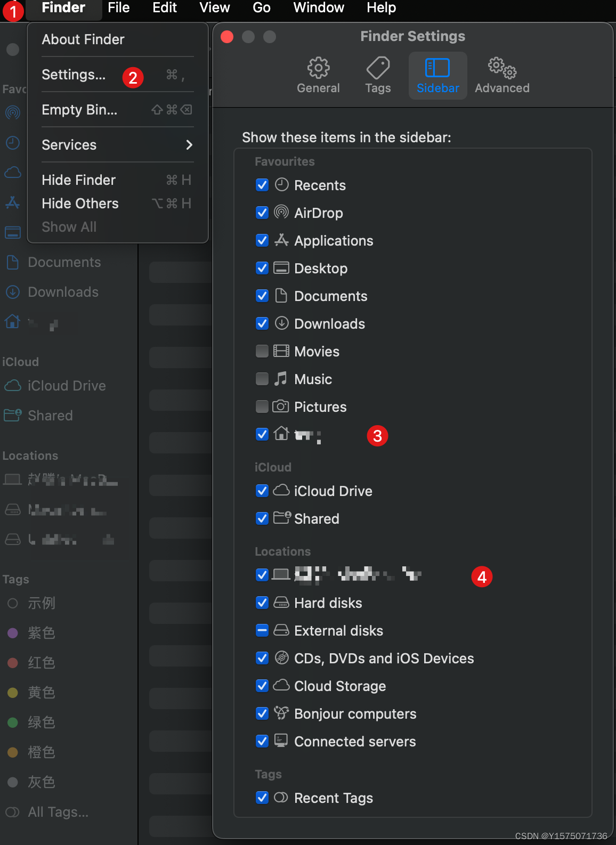Choose Settings... from the Finder menu

(x=118, y=75)
